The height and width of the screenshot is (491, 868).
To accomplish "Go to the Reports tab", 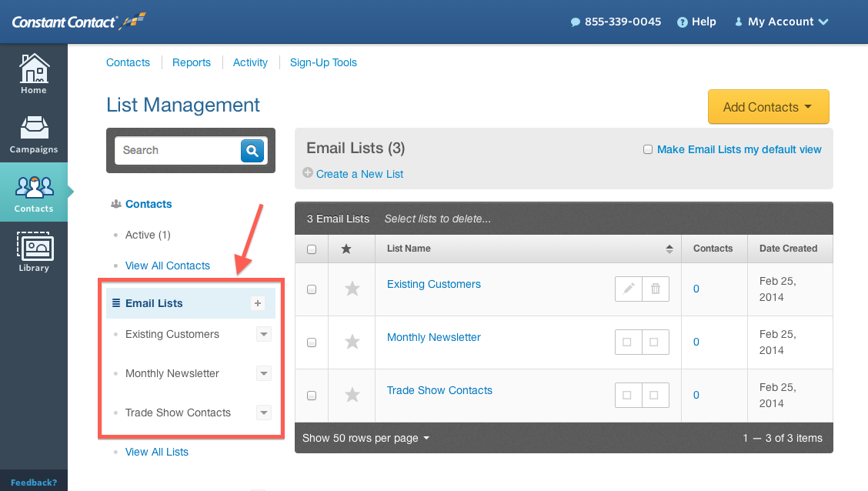I will (x=192, y=62).
